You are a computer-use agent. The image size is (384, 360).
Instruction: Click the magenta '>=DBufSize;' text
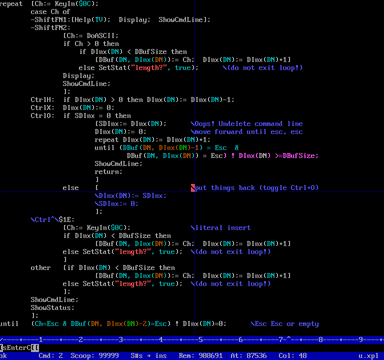click(296, 156)
